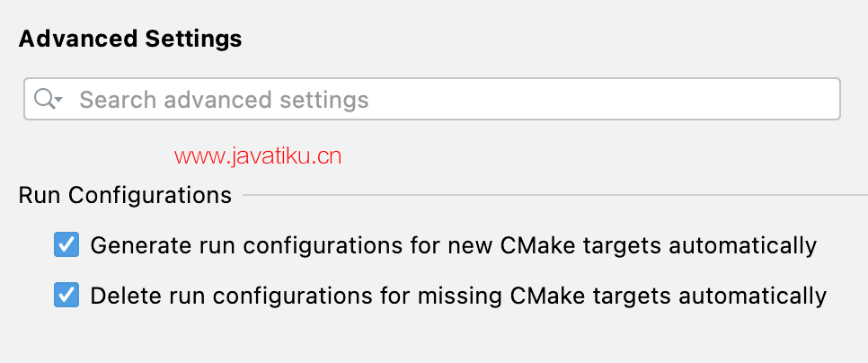Click the word Settings in the heading
Image resolution: width=868 pixels, height=363 pixels.
coord(193,40)
